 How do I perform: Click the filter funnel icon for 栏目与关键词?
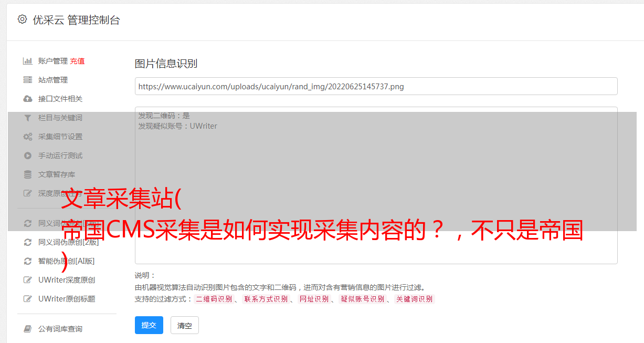[x=28, y=118]
